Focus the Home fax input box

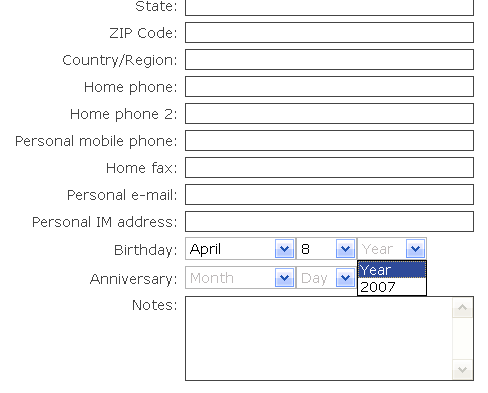329,168
